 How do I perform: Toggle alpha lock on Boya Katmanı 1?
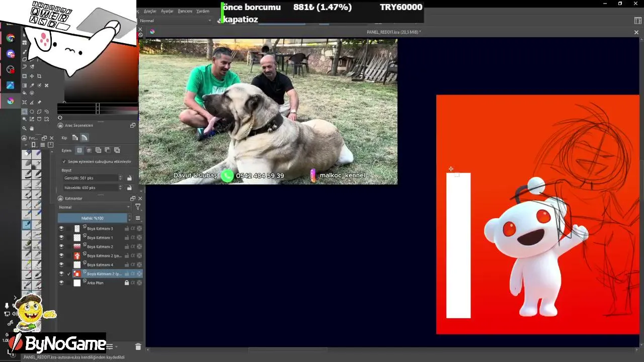(133, 237)
